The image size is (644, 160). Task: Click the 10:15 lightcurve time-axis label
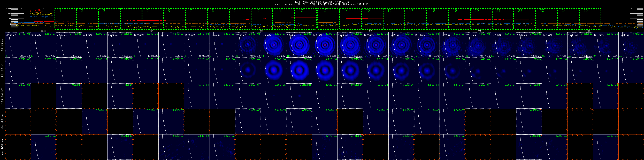(479, 31)
